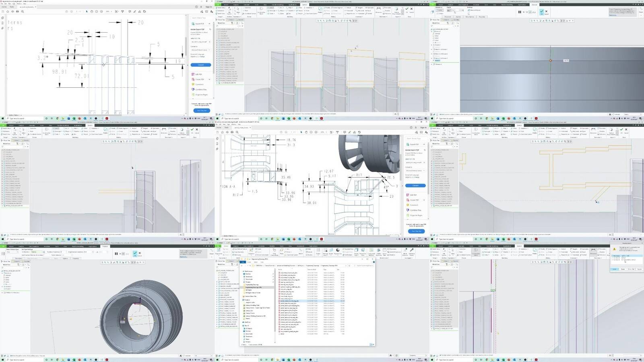Click Plane icon in bottom-middle Creo ribbon
The image size is (644, 362).
(x=282, y=251)
